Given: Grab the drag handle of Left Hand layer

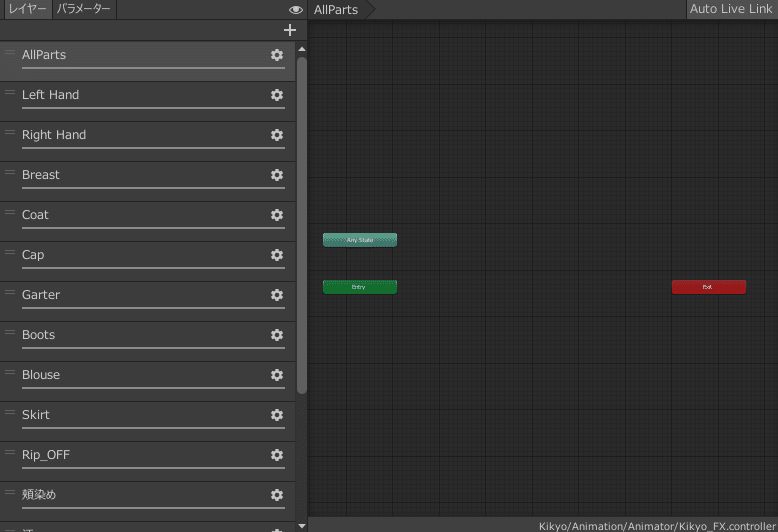Looking at the screenshot, I should tap(10, 93).
